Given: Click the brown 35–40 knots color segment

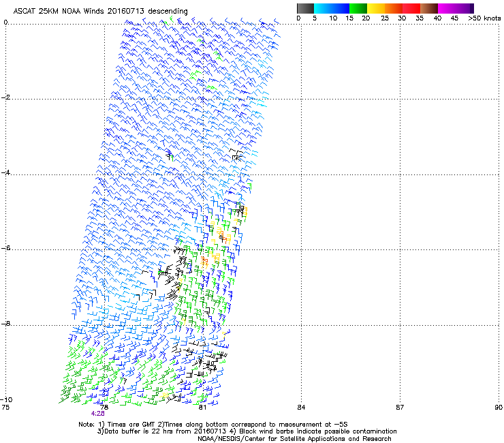Looking at the screenshot, I should click(x=429, y=8).
